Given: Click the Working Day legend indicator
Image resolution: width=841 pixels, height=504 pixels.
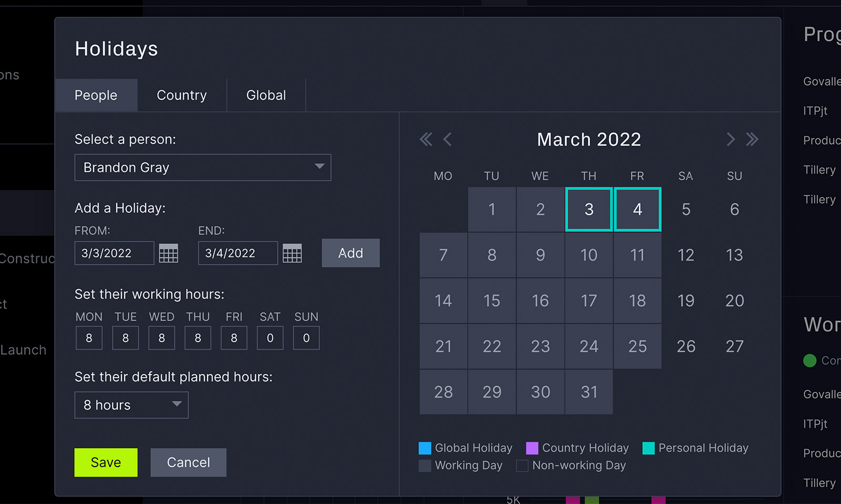Looking at the screenshot, I should tap(424, 466).
